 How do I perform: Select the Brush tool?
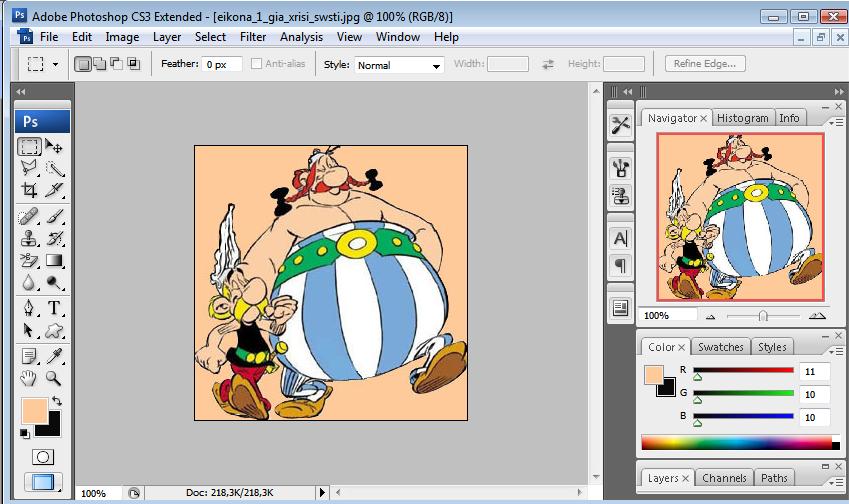pos(54,217)
